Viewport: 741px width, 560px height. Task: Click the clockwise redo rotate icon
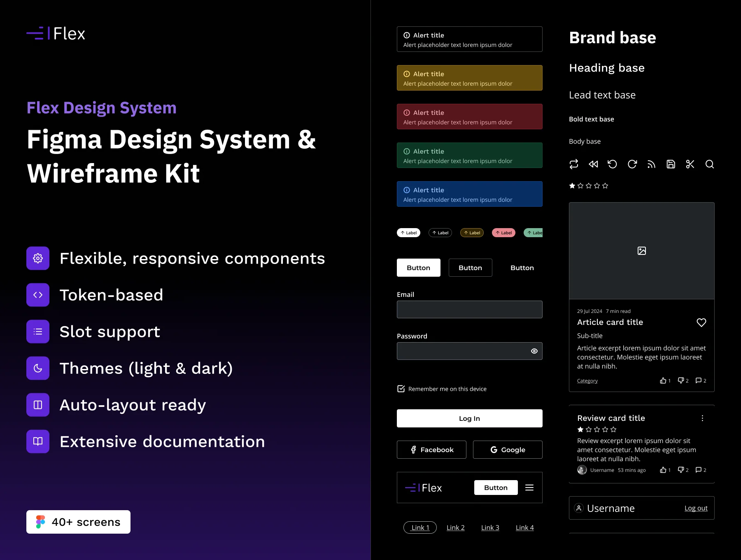[x=632, y=164]
